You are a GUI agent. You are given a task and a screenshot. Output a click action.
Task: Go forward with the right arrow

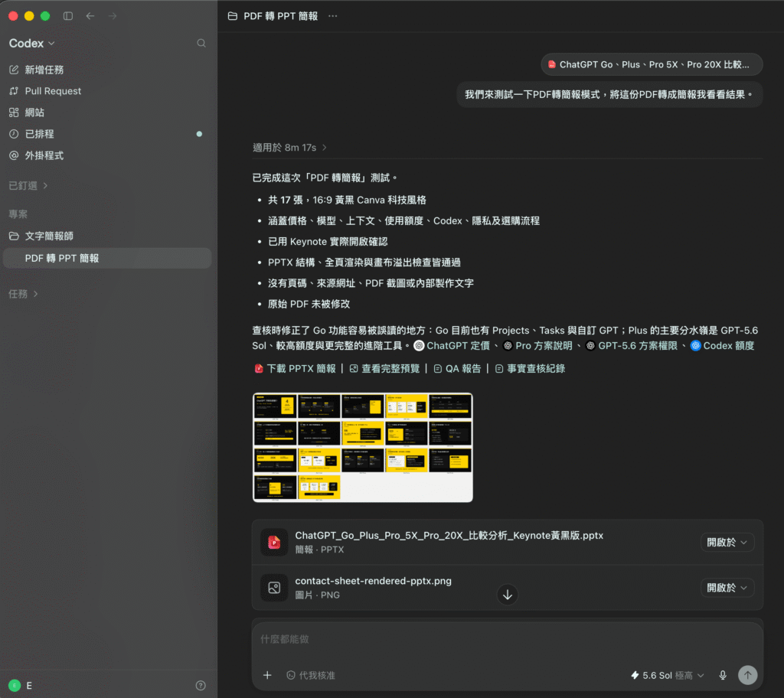[113, 16]
